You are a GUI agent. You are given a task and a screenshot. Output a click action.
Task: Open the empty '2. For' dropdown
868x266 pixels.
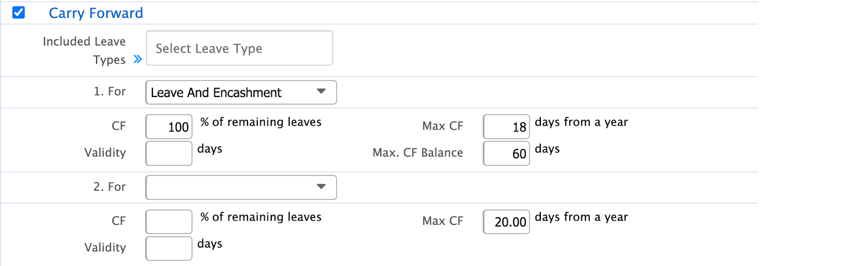tap(241, 187)
